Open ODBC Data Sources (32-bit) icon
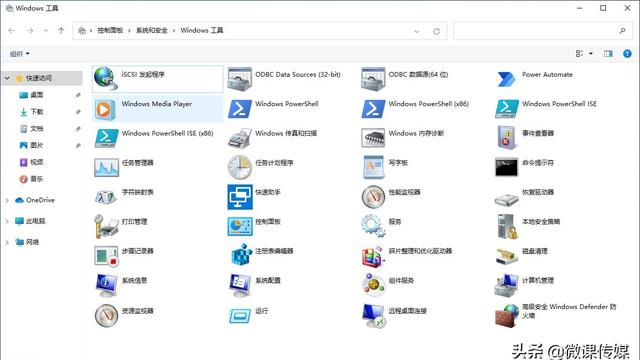 tap(240, 79)
